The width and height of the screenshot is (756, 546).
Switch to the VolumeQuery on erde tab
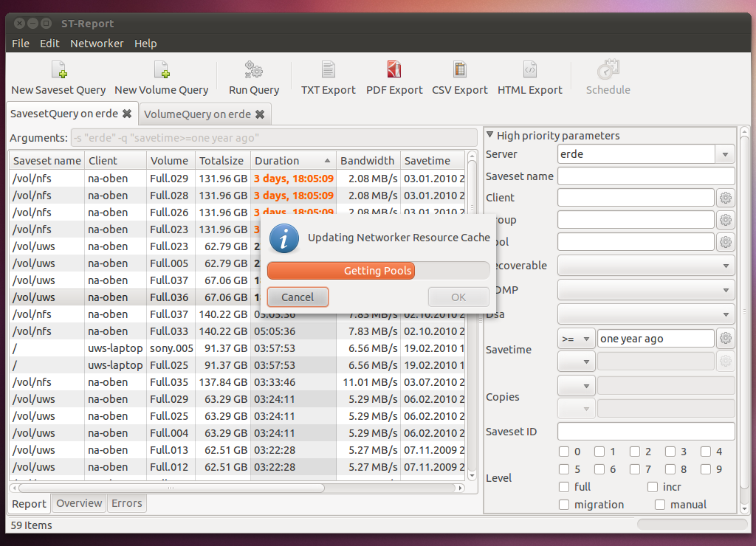click(205, 114)
